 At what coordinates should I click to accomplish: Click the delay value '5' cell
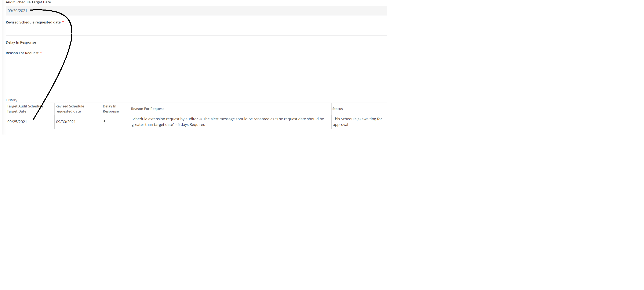[x=116, y=122]
